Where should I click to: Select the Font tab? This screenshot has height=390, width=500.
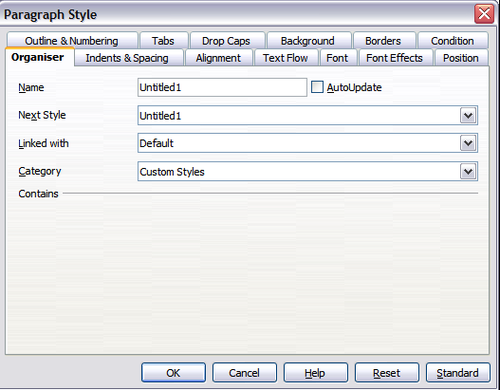338,58
